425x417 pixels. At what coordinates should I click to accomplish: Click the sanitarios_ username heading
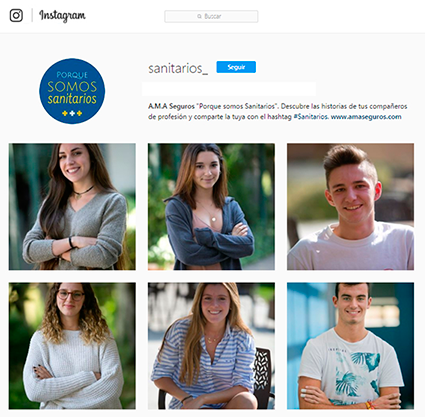178,68
